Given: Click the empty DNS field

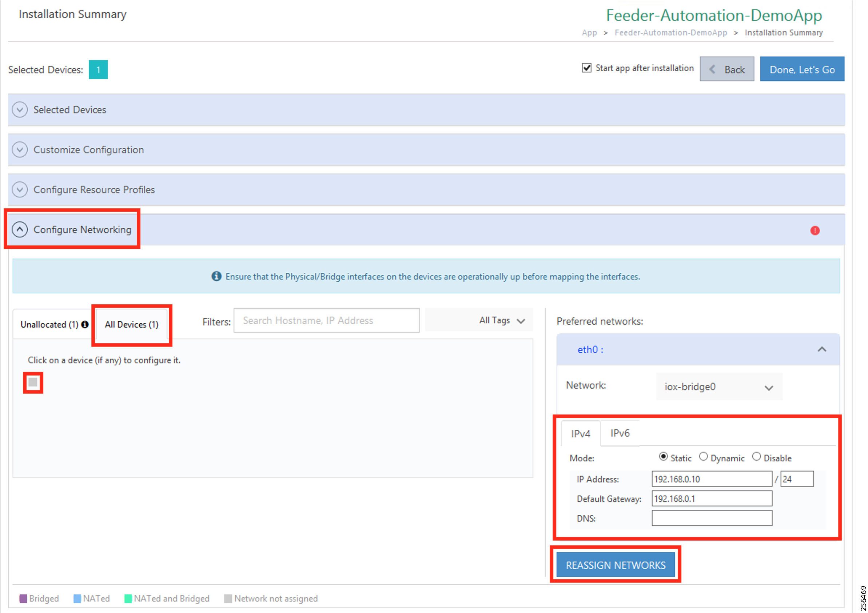Looking at the screenshot, I should 712,518.
